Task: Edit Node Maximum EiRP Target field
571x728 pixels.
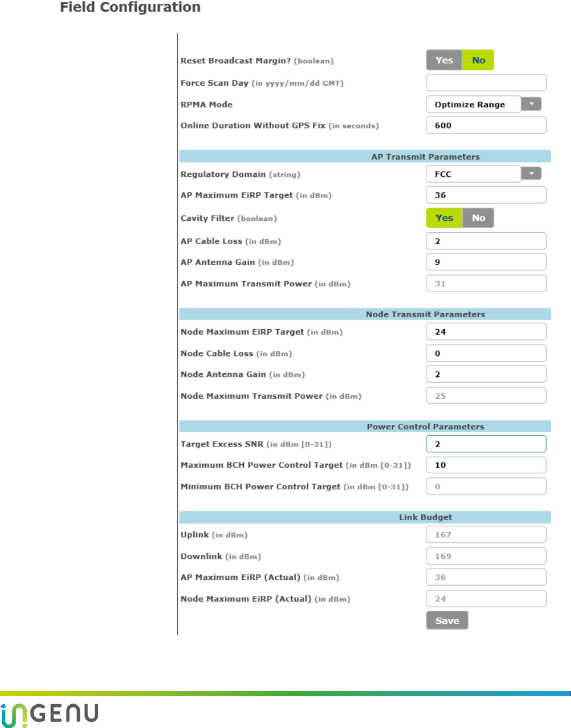Action: tap(486, 332)
